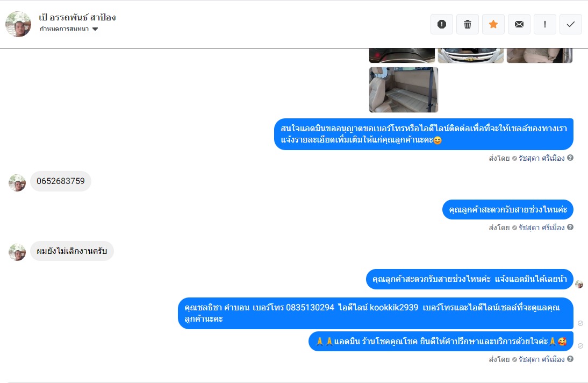588x383 pixels.
Task: Click customer avatar next to ผมยังไม่เลิกงานครับ
Action: pyautogui.click(x=17, y=252)
